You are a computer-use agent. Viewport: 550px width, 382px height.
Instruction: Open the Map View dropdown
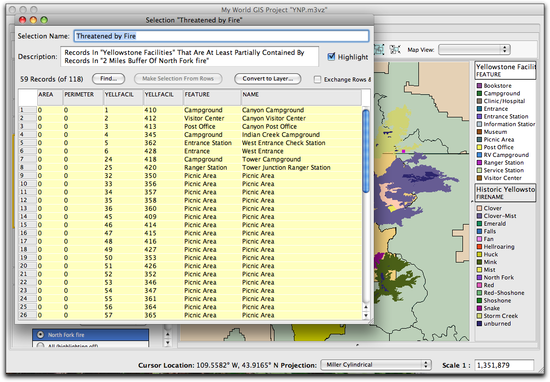pos(474,49)
